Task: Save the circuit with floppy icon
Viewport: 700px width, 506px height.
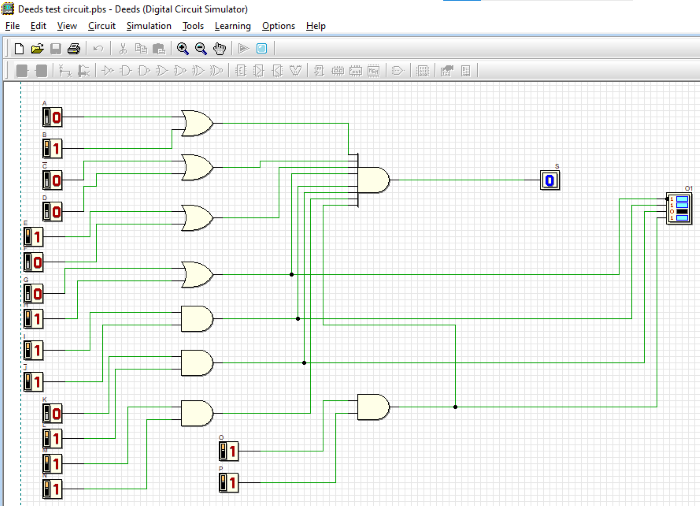Action: coord(55,48)
